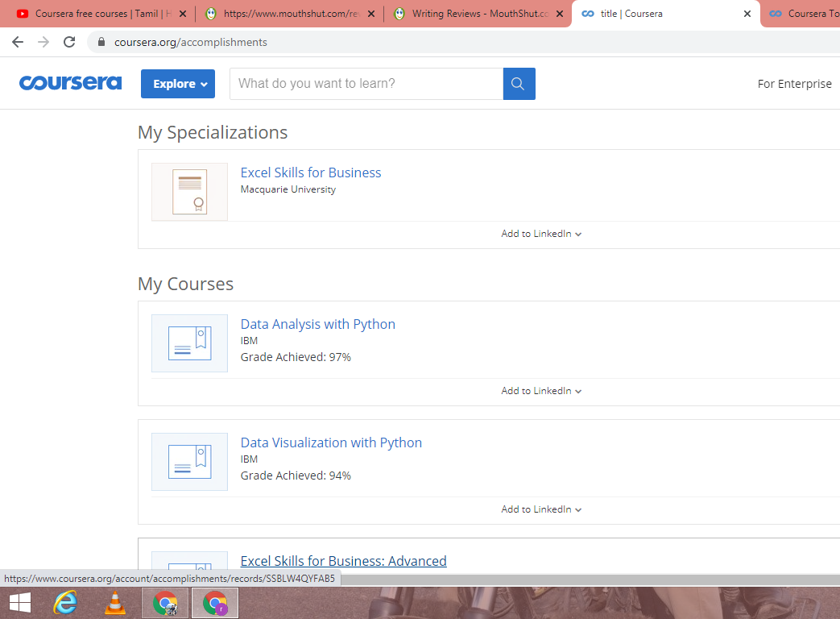This screenshot has width=840, height=619.
Task: Click 'IBM' under Data Analysis with Python
Action: click(249, 341)
